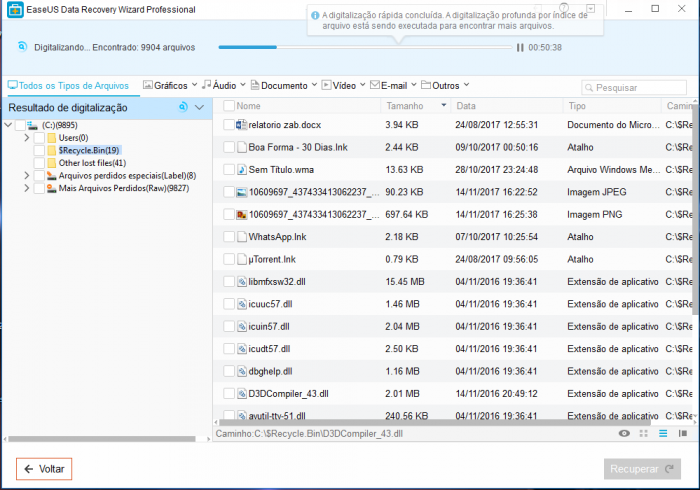Check the box for µTorrent.lnk
700x490 pixels.
coord(229,259)
